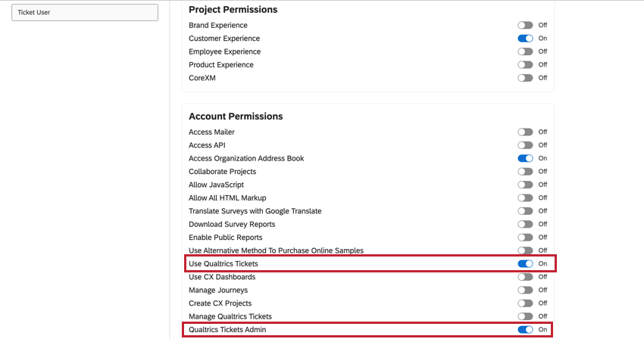Switch on Enable Public Reports
Image resolution: width=644 pixels, height=339 pixels.
525,238
